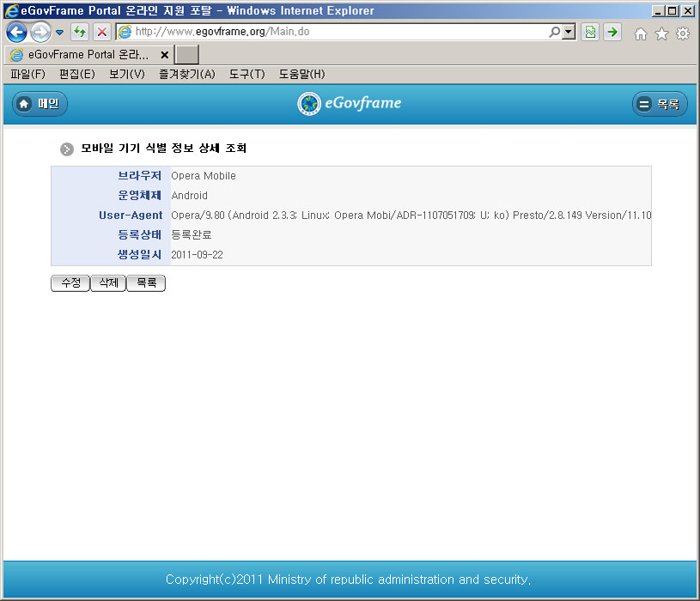The image size is (700, 601).
Task: Open the 도구(T) menu
Action: point(247,75)
